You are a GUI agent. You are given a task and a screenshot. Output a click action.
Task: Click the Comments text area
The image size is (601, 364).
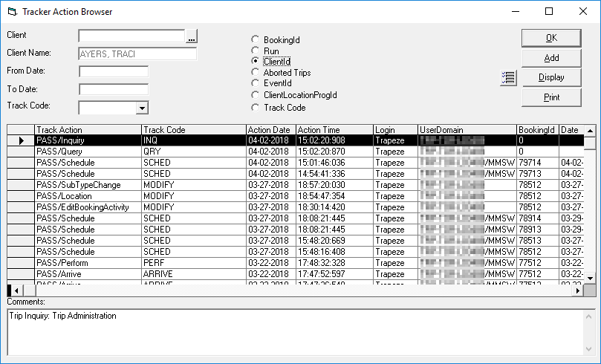pyautogui.click(x=295, y=332)
